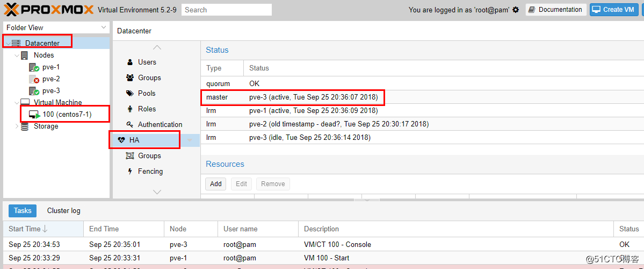
Task: Click the tasks Status column header
Action: click(629, 229)
